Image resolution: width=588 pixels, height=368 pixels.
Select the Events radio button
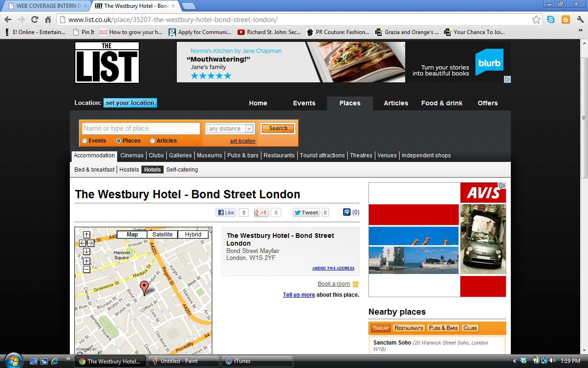(x=85, y=141)
